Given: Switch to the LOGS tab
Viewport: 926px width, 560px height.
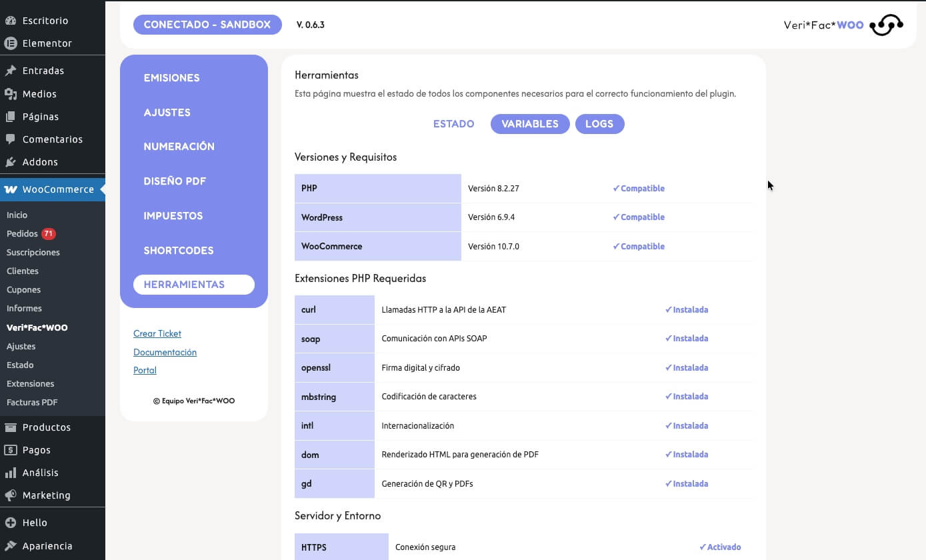Looking at the screenshot, I should click(x=599, y=124).
